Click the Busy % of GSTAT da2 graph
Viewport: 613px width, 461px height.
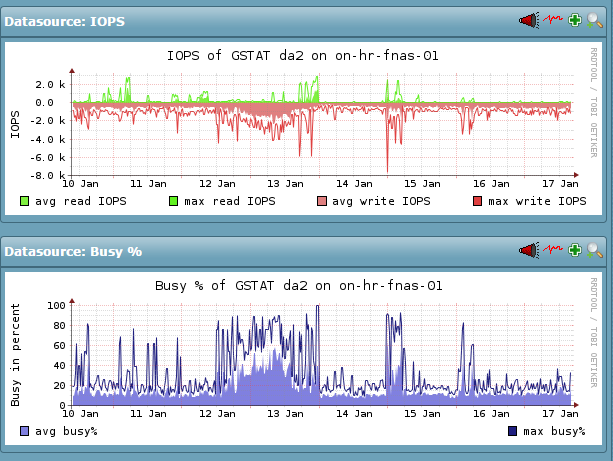tap(303, 358)
